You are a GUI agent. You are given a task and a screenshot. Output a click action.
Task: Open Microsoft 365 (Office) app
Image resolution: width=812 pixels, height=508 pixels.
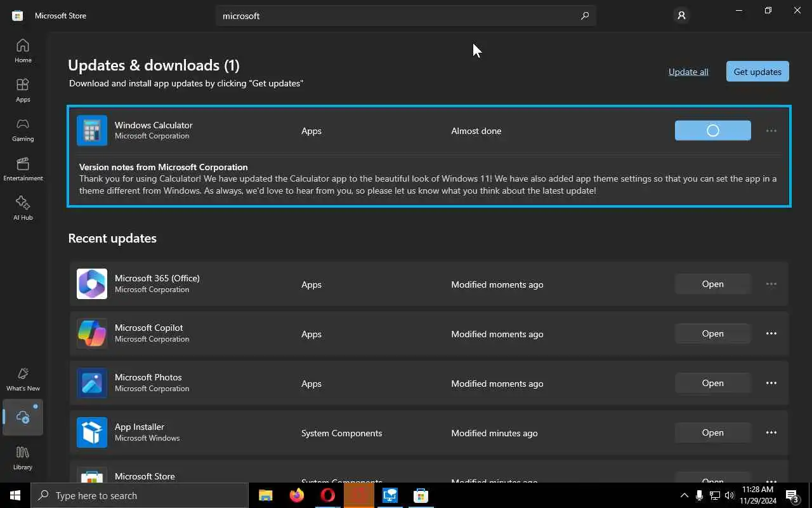[713, 284]
